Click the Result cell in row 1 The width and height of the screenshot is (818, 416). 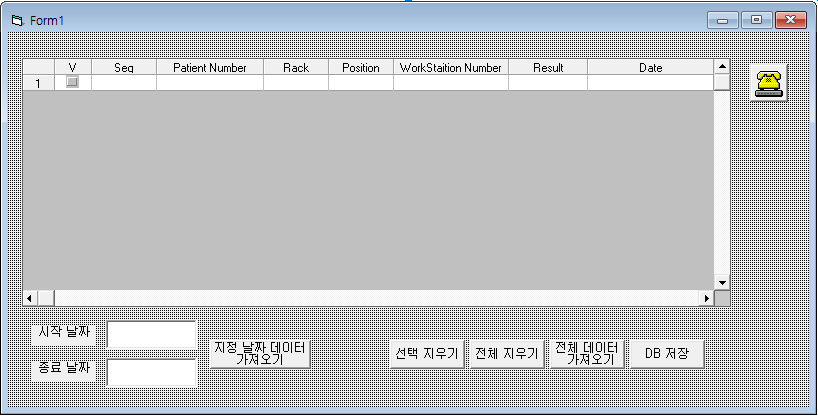tap(548, 83)
